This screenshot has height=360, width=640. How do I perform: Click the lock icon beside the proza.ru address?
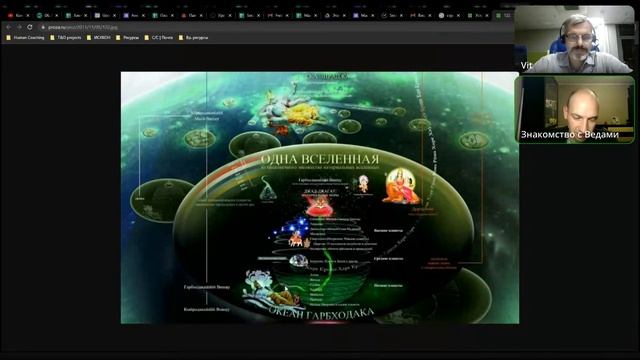coord(43,27)
